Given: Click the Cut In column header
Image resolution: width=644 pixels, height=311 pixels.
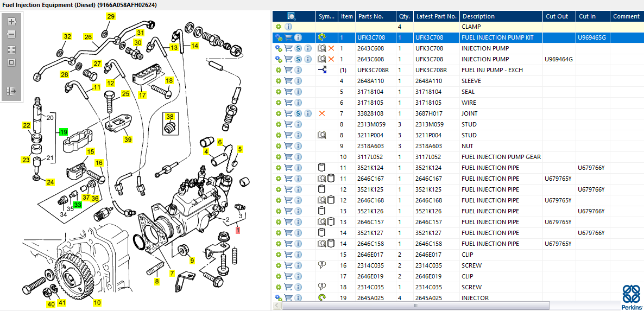Looking at the screenshot, I should coord(587,16).
